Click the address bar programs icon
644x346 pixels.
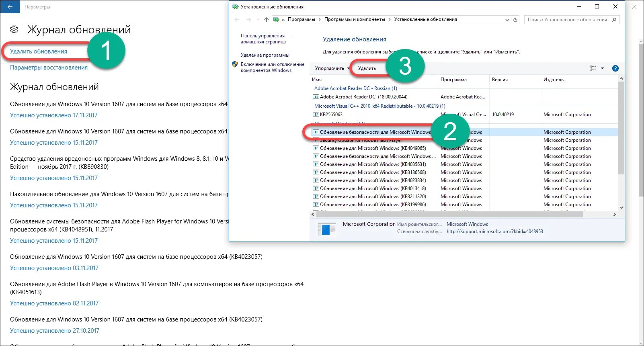(x=276, y=19)
